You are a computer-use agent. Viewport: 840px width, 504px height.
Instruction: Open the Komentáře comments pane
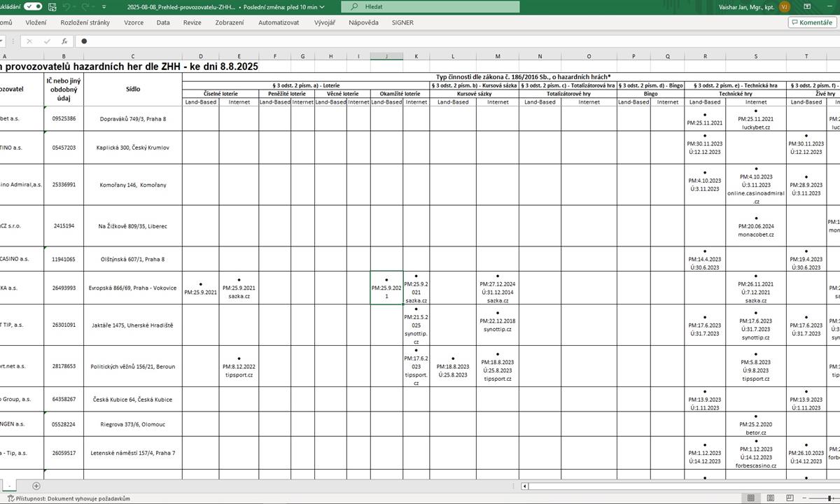pos(811,22)
